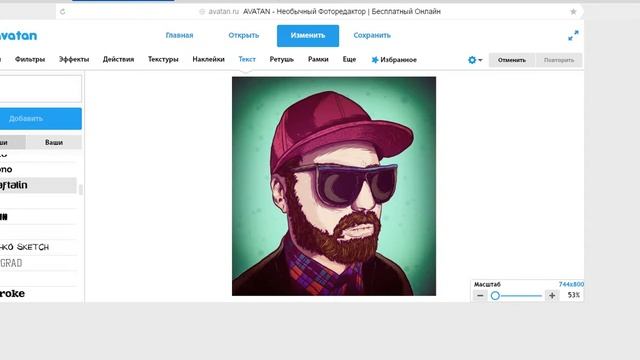This screenshot has height=360, width=640.
Task: Click the Отменить undo button
Action: (x=512, y=60)
